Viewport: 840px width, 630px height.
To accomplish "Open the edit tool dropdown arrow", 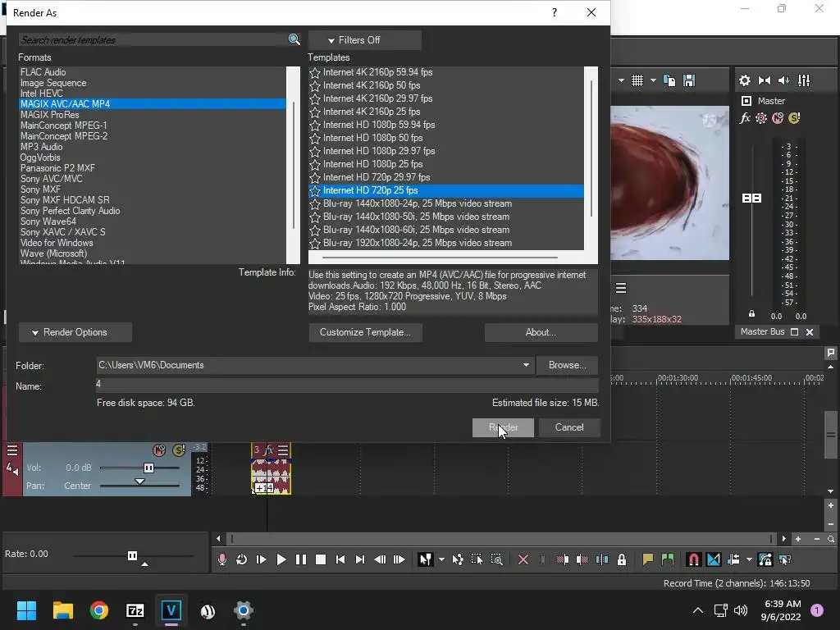I will (x=441, y=559).
